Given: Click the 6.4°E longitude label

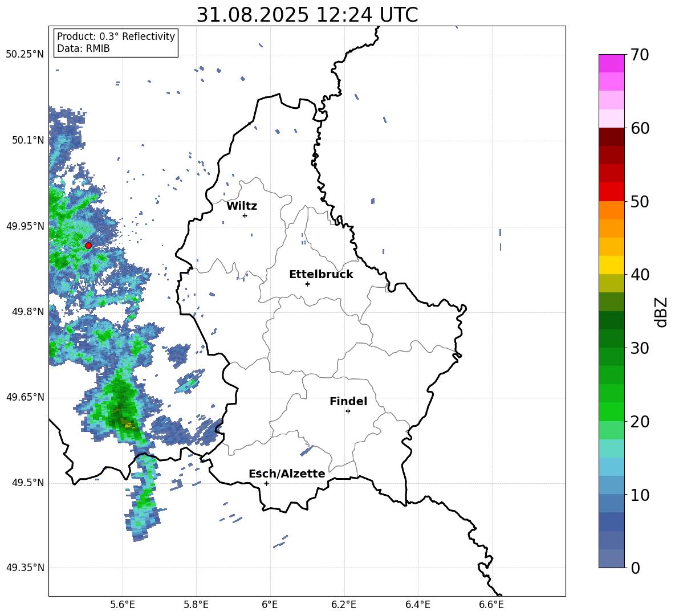Looking at the screenshot, I should pyautogui.click(x=417, y=605).
